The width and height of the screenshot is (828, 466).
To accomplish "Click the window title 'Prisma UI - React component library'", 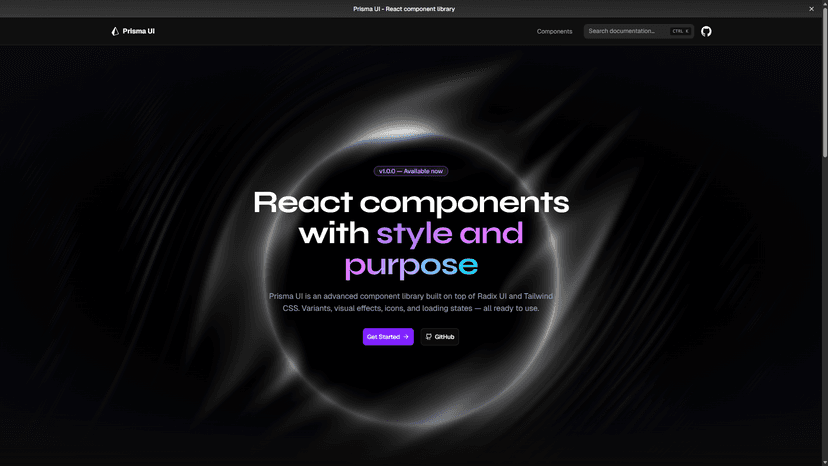I will click(414, 9).
